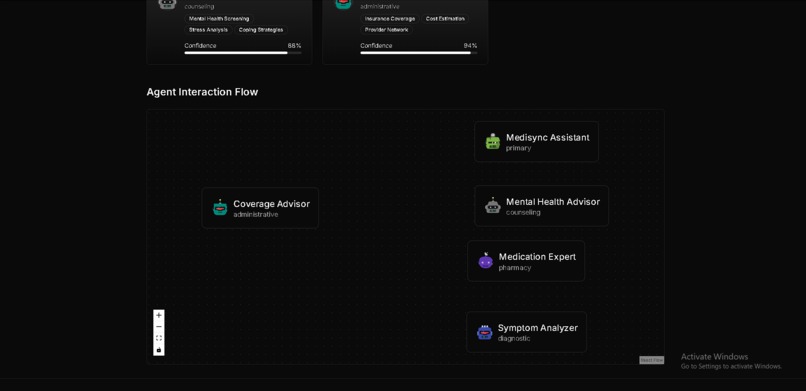This screenshot has height=391, width=806.
Task: Click the 'pharmacy' label under Medication Expert
Action: 515,268
